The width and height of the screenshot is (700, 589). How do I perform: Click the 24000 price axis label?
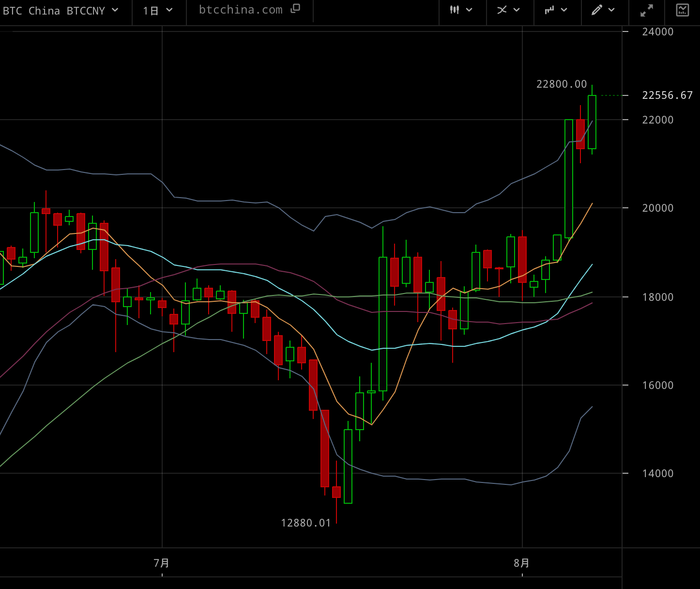click(x=658, y=32)
